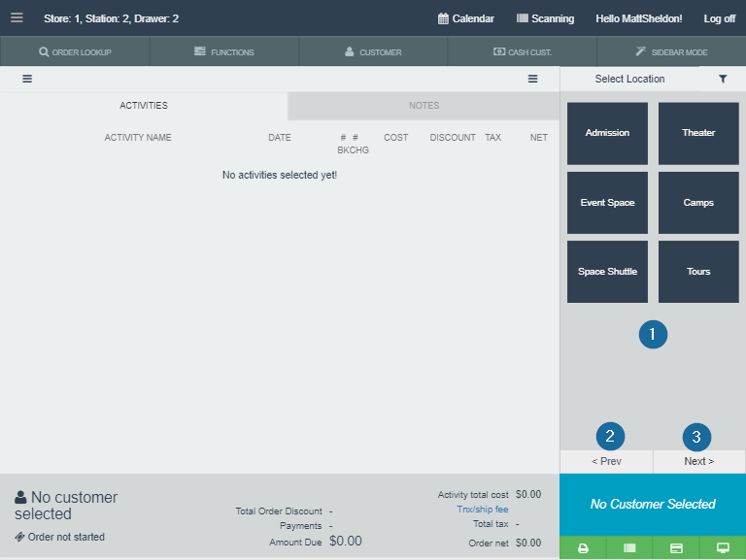Open the Select Location dropdown

629,79
